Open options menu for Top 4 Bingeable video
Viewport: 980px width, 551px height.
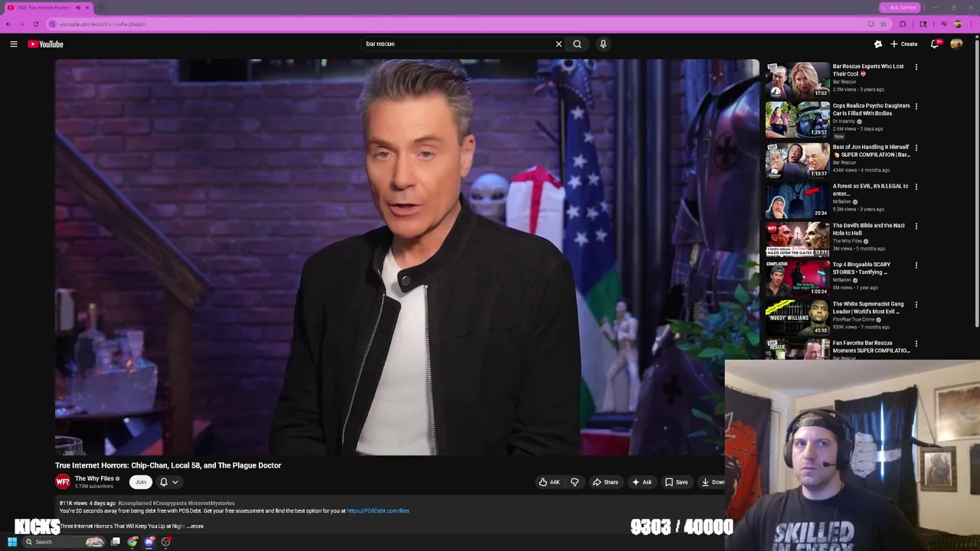[916, 266]
